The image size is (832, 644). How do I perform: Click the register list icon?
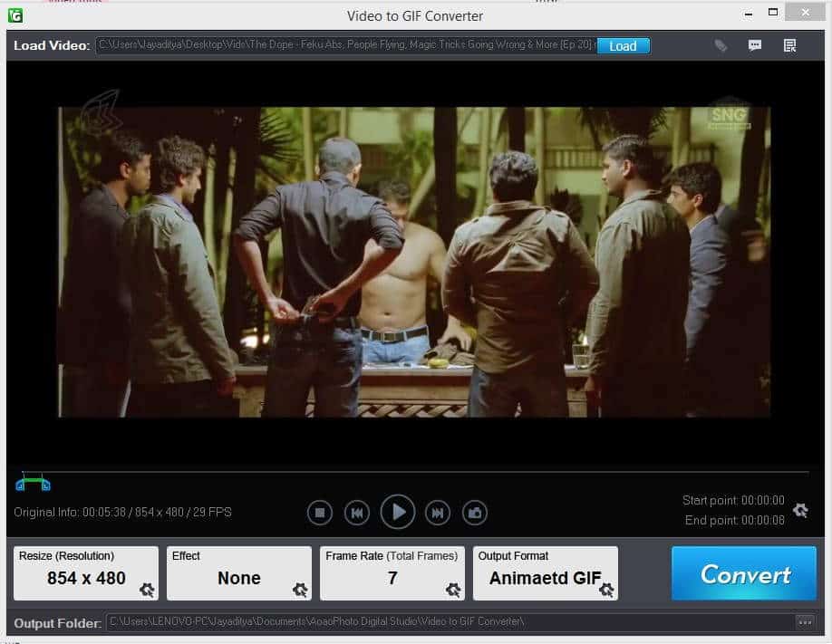pyautogui.click(x=790, y=45)
